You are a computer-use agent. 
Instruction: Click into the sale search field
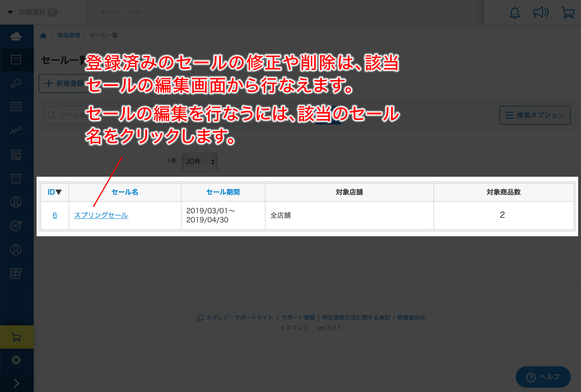[179, 115]
